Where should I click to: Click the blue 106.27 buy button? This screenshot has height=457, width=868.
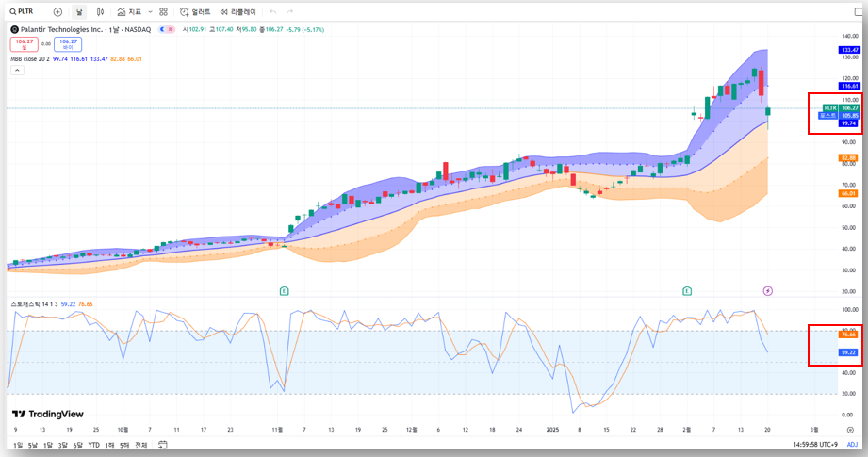point(68,44)
